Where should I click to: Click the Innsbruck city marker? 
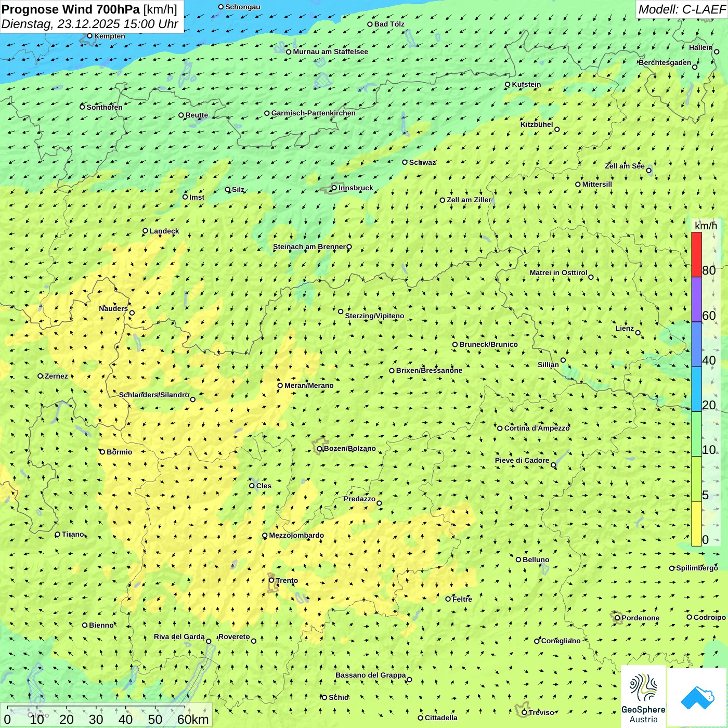click(x=334, y=188)
